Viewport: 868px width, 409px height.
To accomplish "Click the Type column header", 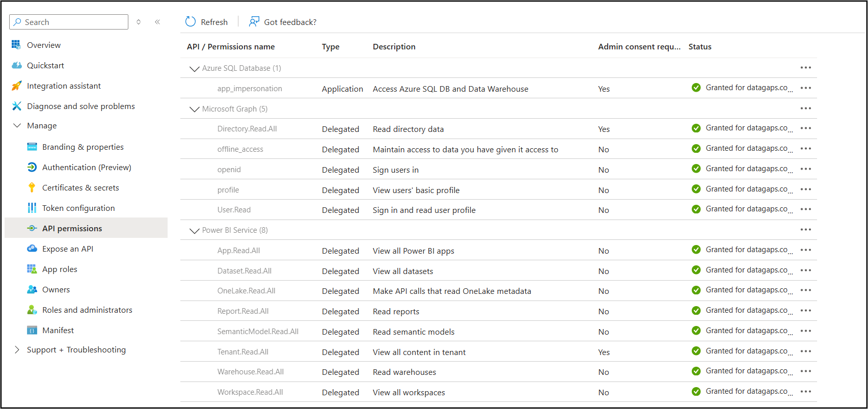I will (x=331, y=46).
